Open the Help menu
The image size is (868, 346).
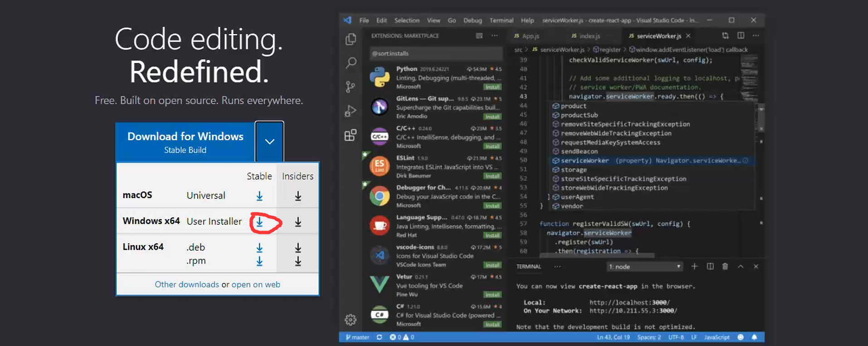527,20
